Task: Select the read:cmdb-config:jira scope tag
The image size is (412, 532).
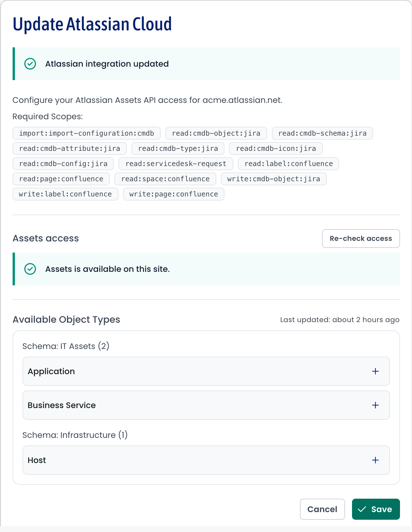Action: (63, 164)
